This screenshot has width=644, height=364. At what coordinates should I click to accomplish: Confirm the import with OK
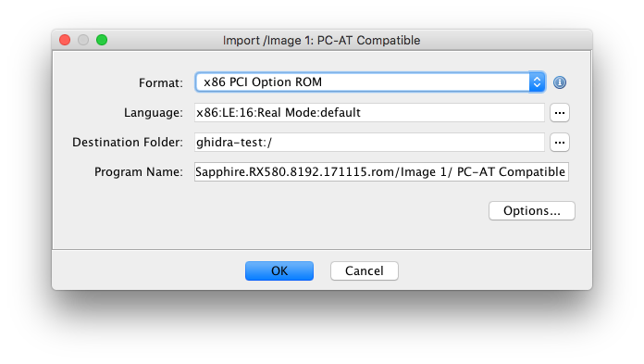(x=279, y=271)
